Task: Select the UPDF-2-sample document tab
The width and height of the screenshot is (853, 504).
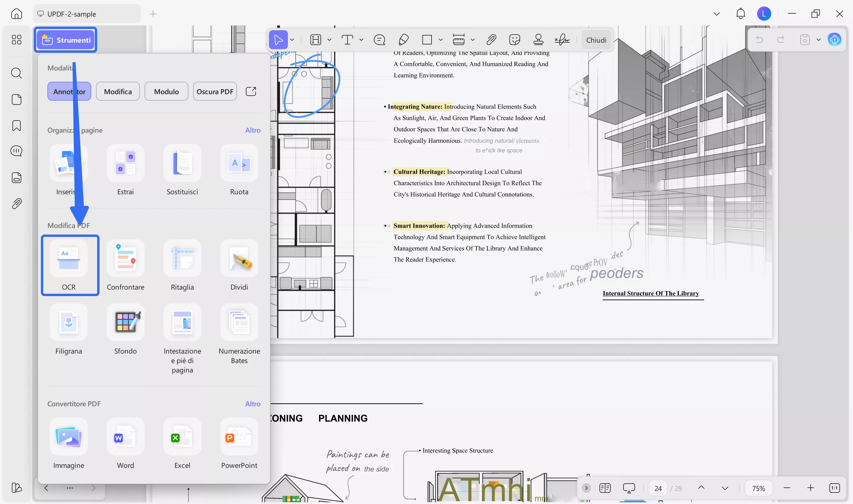Action: coord(86,14)
